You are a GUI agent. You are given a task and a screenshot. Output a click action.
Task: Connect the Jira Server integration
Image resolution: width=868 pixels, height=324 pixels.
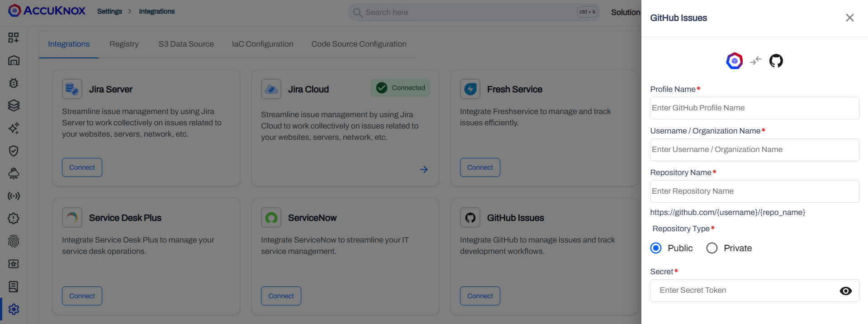click(x=82, y=167)
